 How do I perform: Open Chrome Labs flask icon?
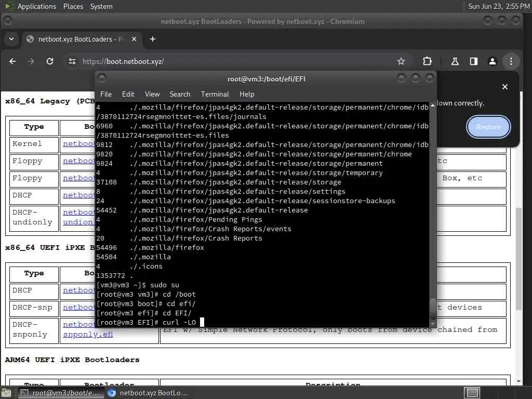[x=455, y=61]
